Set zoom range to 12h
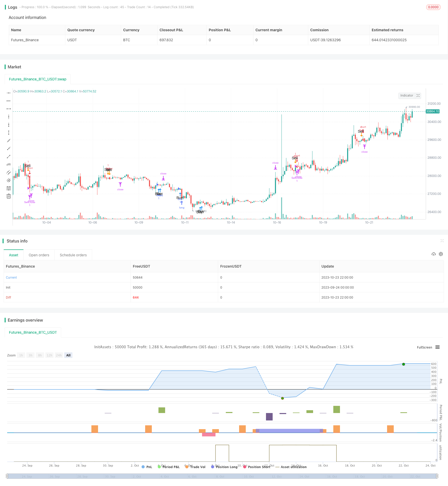 [49, 355]
